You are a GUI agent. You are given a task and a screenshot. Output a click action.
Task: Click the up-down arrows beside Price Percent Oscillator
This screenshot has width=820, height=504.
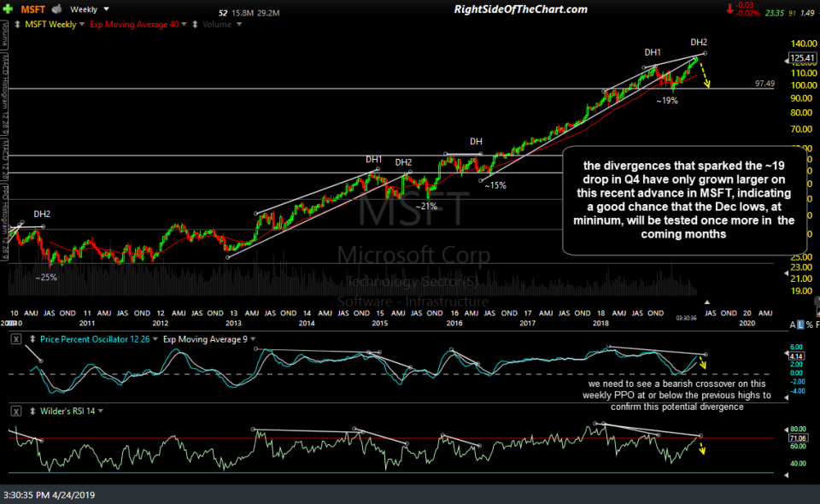coord(32,339)
